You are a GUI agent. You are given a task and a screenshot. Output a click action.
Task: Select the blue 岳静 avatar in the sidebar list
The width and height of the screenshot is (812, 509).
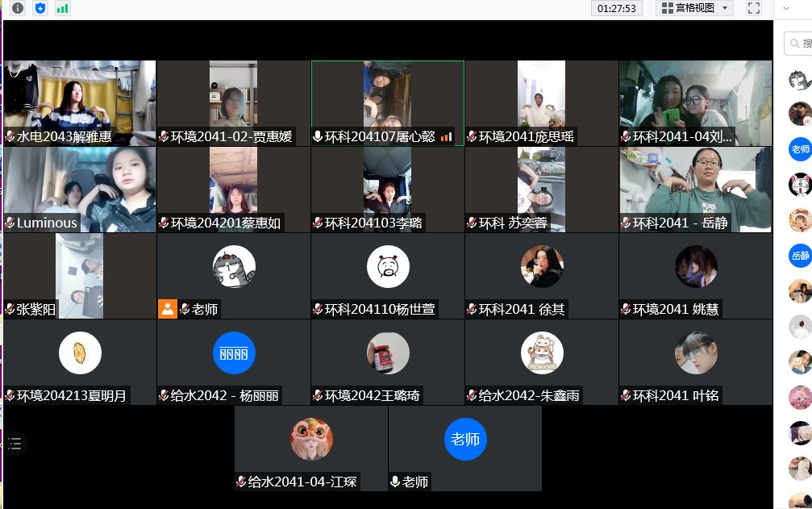(800, 256)
